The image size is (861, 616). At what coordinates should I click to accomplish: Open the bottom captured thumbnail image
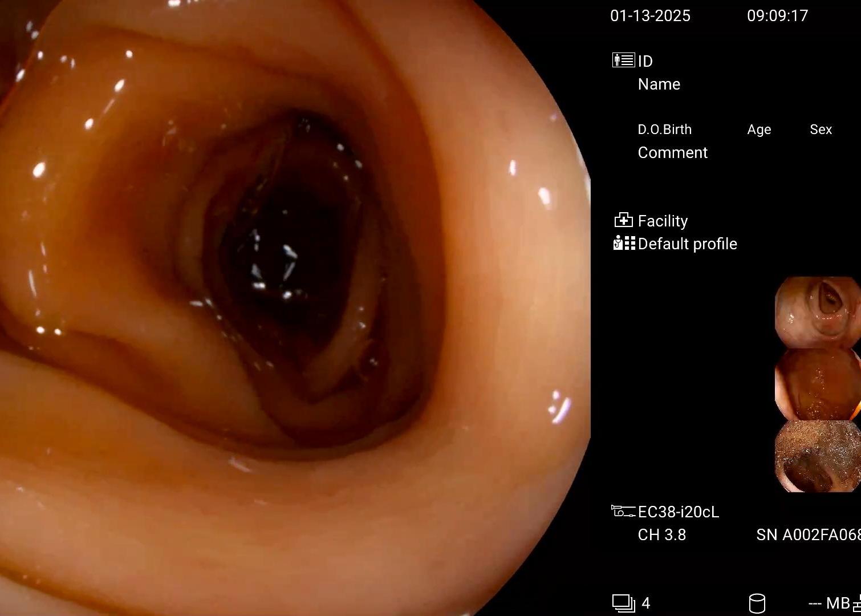click(818, 456)
